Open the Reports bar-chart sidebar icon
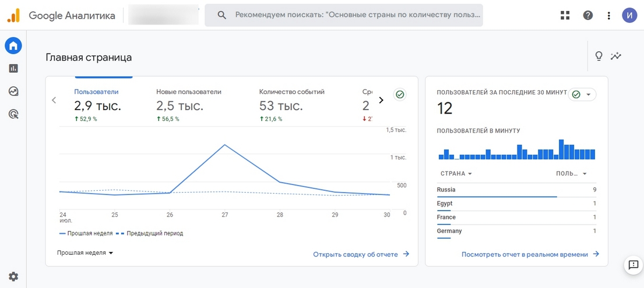This screenshot has width=644, height=288. 13,68
